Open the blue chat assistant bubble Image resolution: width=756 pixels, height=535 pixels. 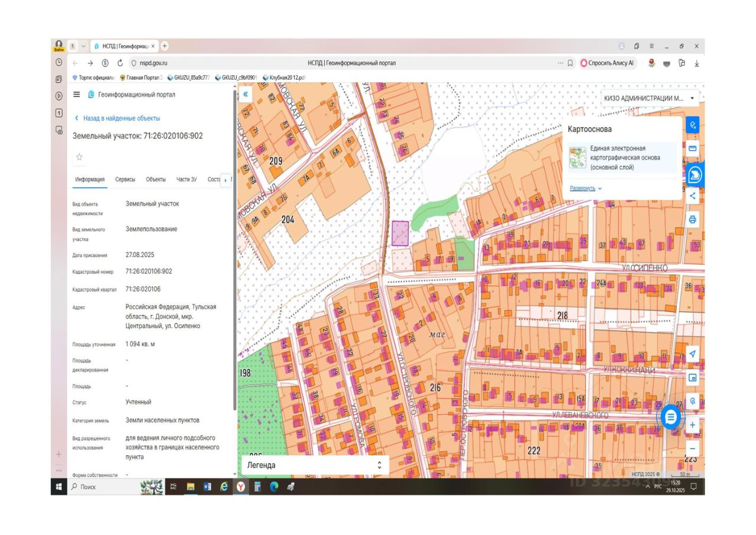click(670, 417)
